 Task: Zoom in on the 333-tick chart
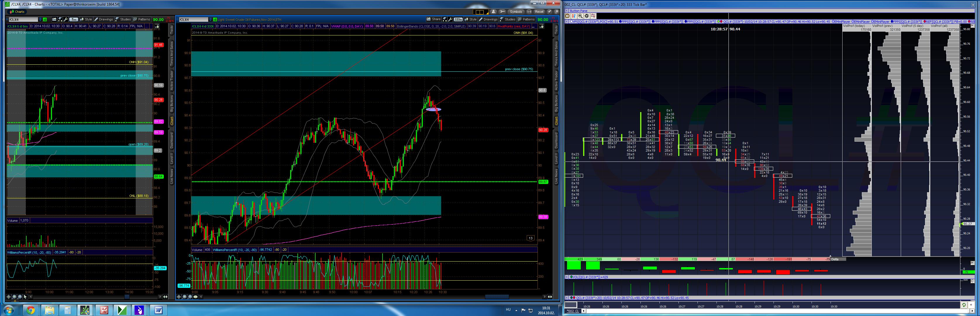[184, 297]
